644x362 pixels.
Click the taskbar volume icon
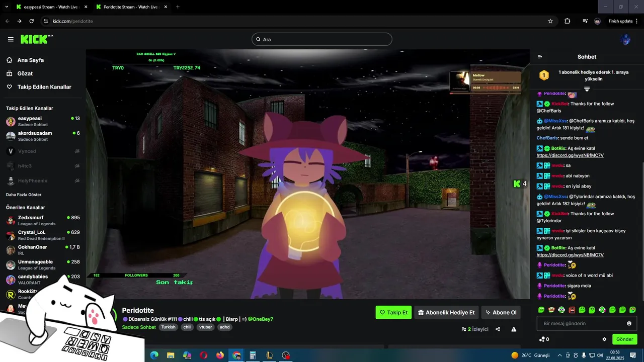click(600, 355)
